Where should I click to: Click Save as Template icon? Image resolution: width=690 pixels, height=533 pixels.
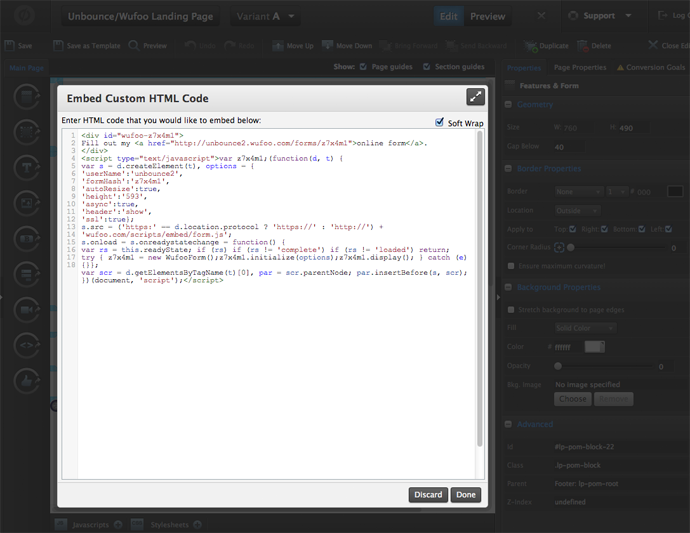click(58, 45)
